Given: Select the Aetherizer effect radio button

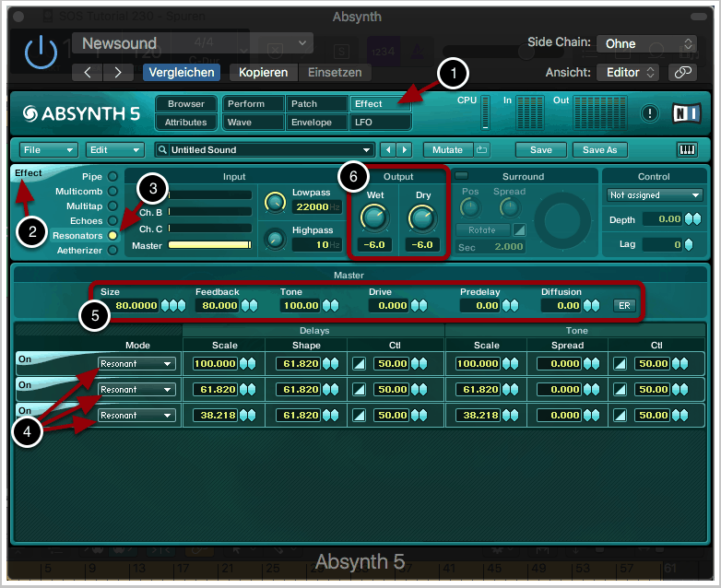Looking at the screenshot, I should [x=112, y=251].
